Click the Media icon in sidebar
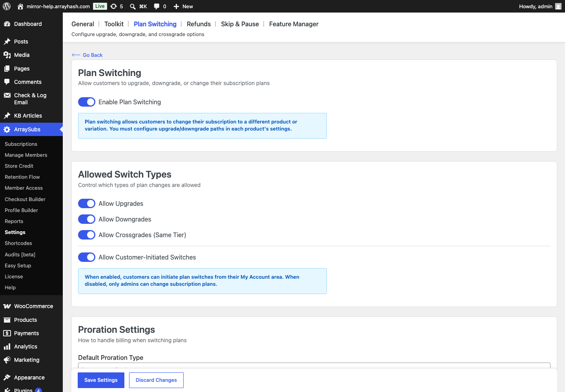Screen dimensions: 565x392 (7, 55)
